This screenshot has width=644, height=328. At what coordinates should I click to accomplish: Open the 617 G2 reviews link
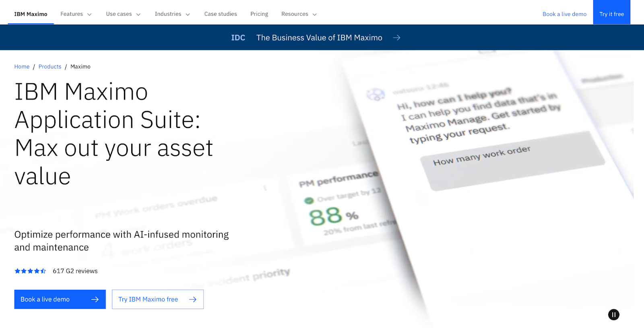tap(75, 271)
